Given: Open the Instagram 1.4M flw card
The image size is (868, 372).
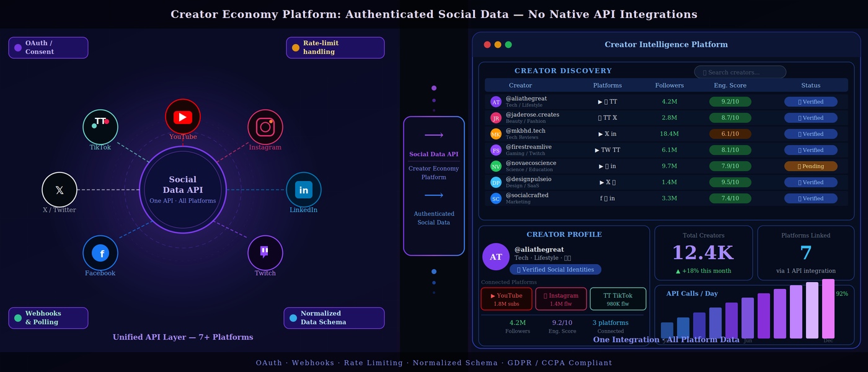Looking at the screenshot, I should 561,299.
